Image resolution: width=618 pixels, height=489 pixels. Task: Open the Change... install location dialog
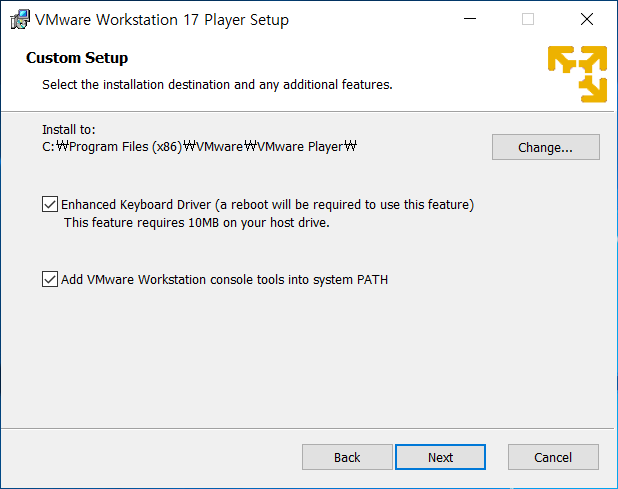(545, 147)
